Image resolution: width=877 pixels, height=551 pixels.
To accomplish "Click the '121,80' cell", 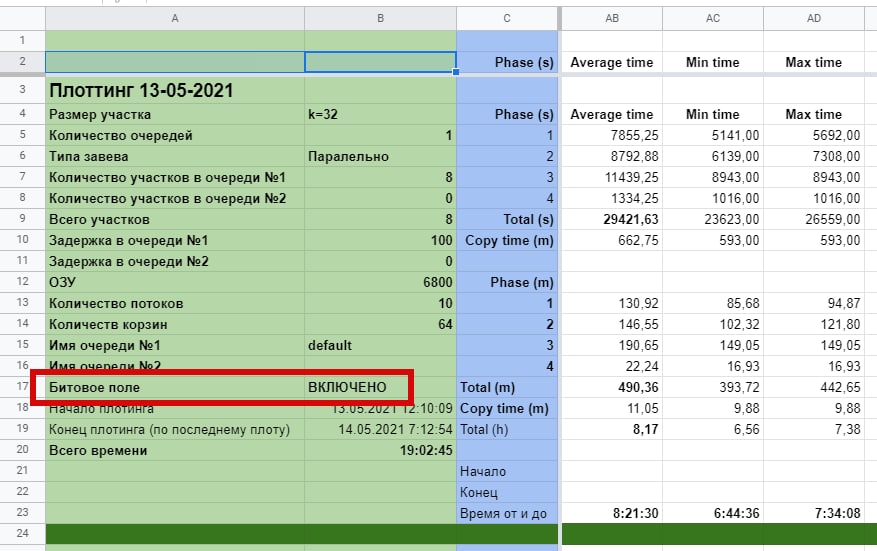I will (x=814, y=324).
